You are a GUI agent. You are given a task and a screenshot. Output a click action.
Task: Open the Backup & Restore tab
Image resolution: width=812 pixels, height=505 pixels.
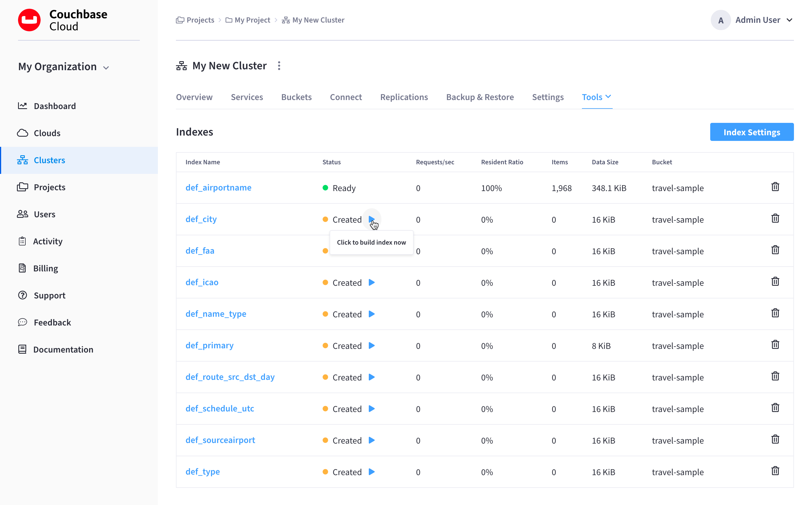tap(480, 97)
